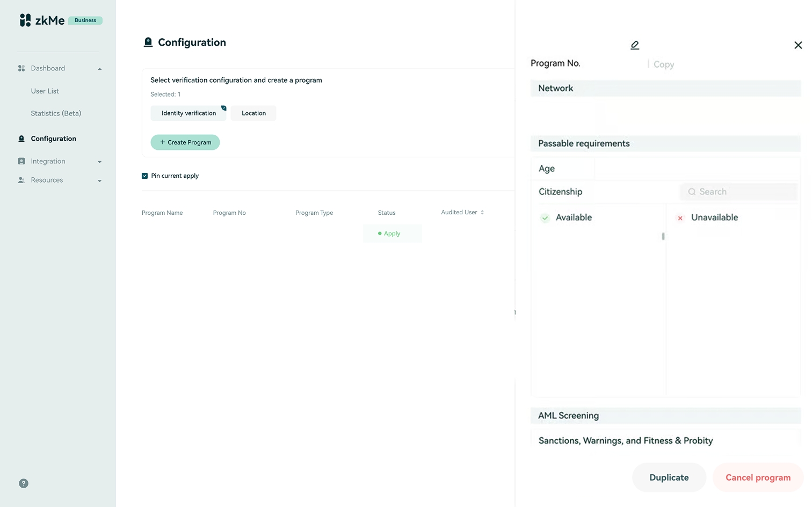Close the program details panel
812x507 pixels.
click(x=798, y=45)
